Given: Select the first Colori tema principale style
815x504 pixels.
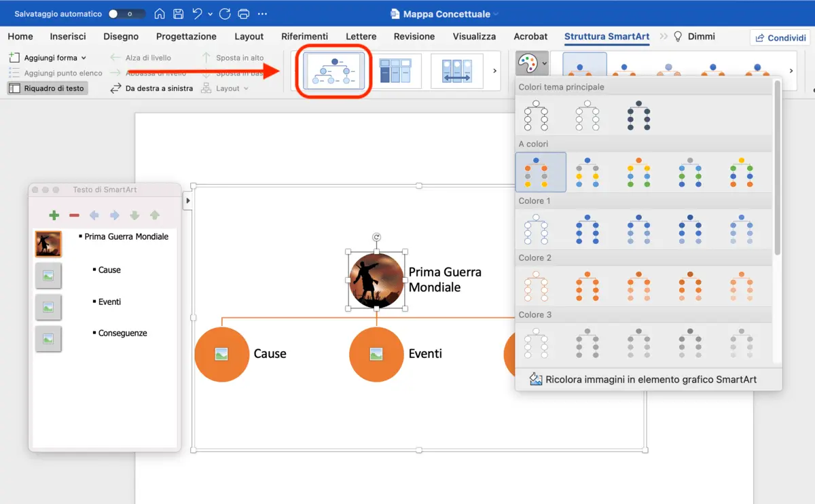Looking at the screenshot, I should click(536, 117).
